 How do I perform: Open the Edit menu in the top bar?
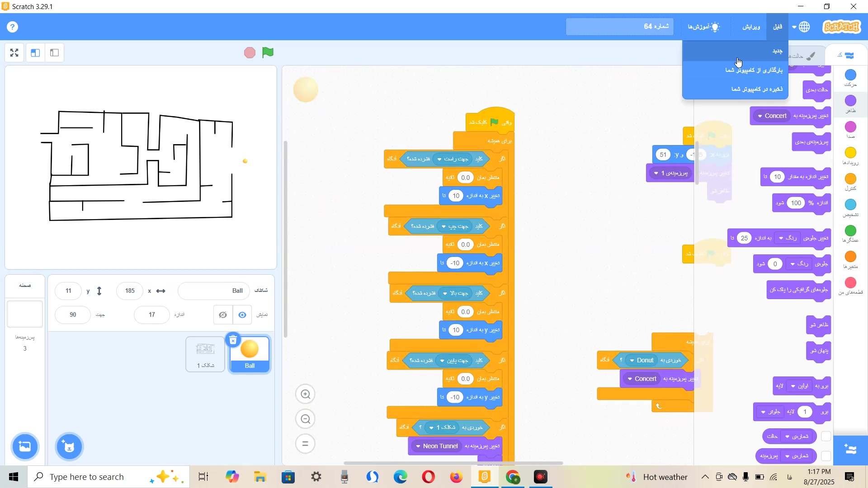click(751, 27)
